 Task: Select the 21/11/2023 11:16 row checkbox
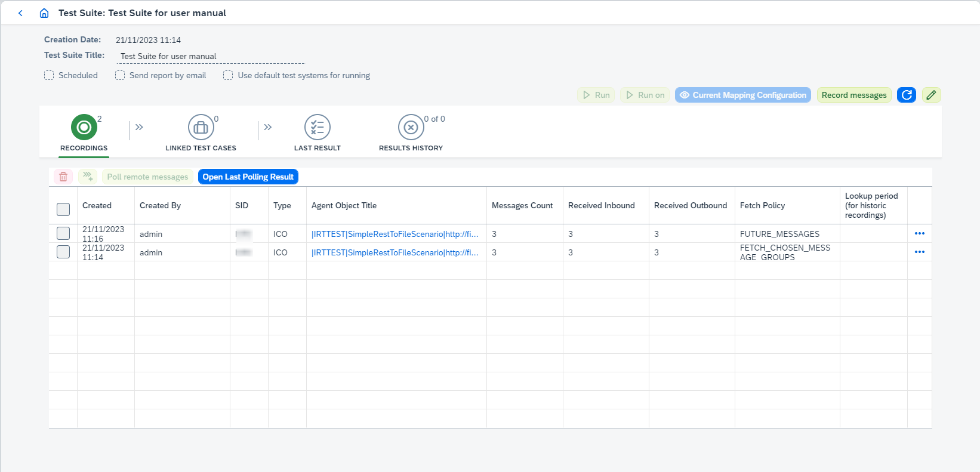63,233
